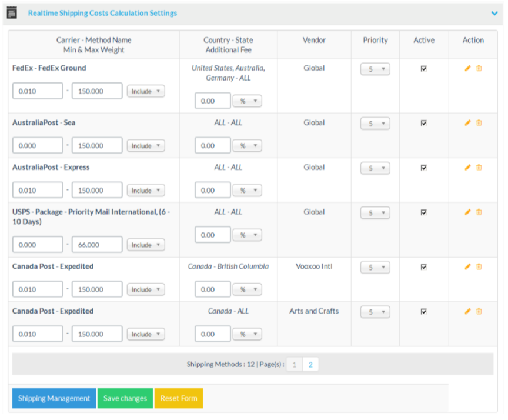Uncheck Active for FedEx Ground
The width and height of the screenshot is (508, 420).
coord(423,69)
